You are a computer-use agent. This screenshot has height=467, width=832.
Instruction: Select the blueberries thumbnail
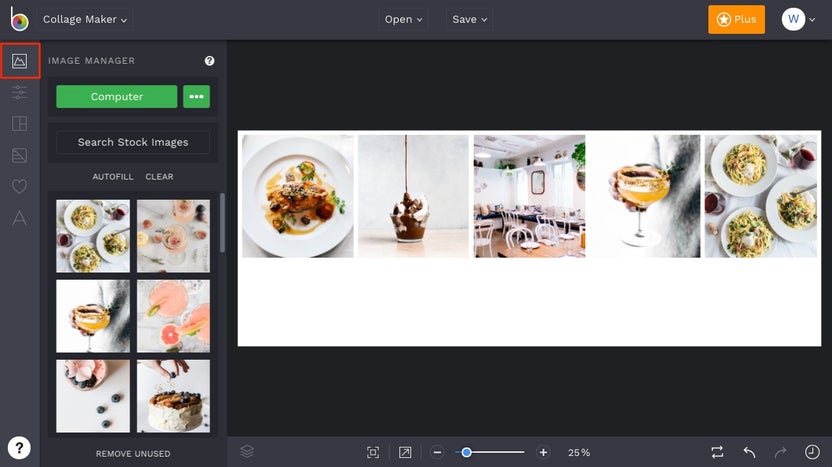click(x=93, y=396)
